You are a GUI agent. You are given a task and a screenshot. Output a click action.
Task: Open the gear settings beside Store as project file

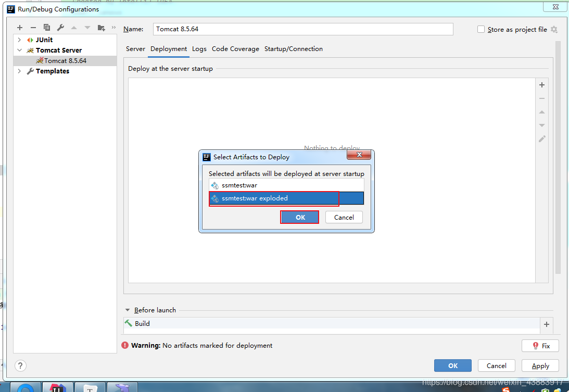click(x=554, y=29)
